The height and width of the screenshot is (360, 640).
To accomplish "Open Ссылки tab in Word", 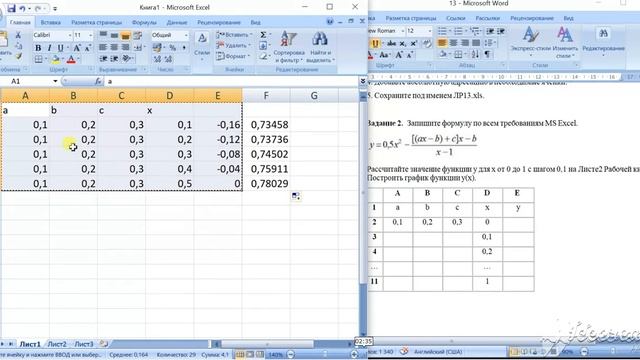I will click(x=456, y=18).
